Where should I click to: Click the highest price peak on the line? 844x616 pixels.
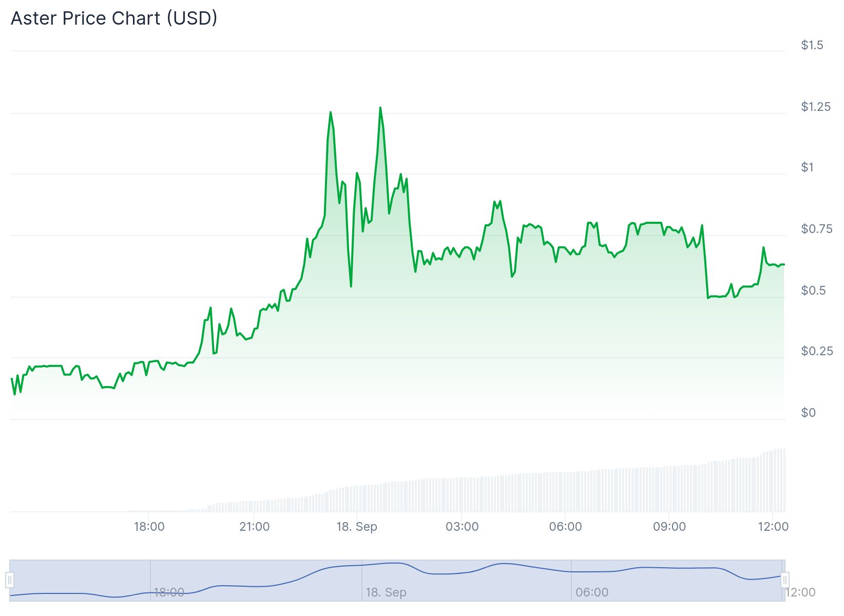380,108
